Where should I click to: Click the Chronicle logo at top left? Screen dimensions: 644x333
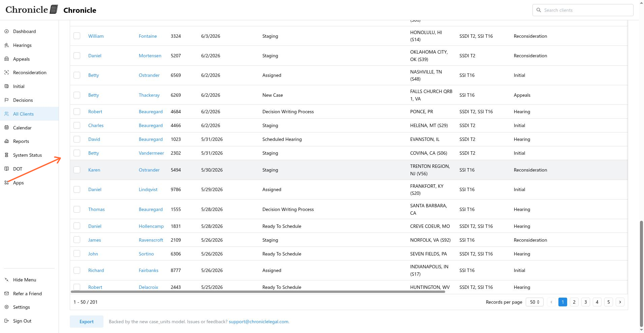pyautogui.click(x=32, y=9)
